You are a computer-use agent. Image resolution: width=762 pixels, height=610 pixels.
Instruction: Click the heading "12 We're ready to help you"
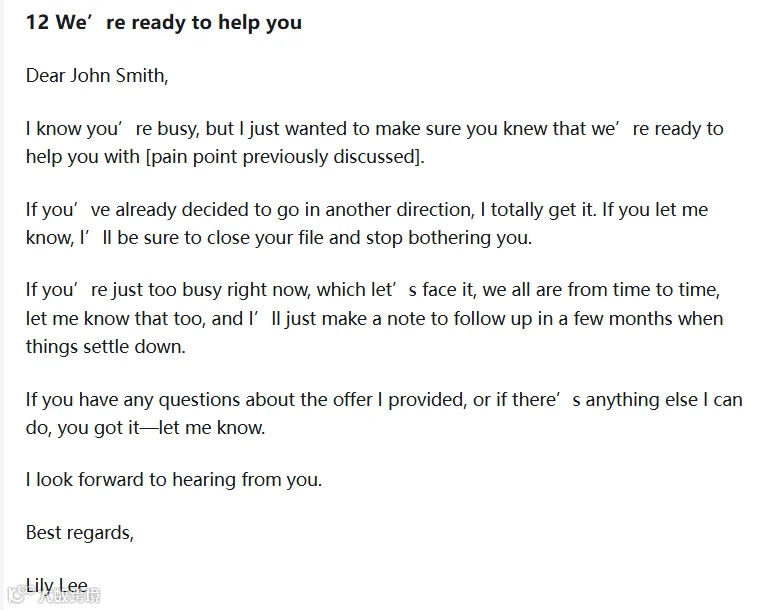tap(164, 23)
